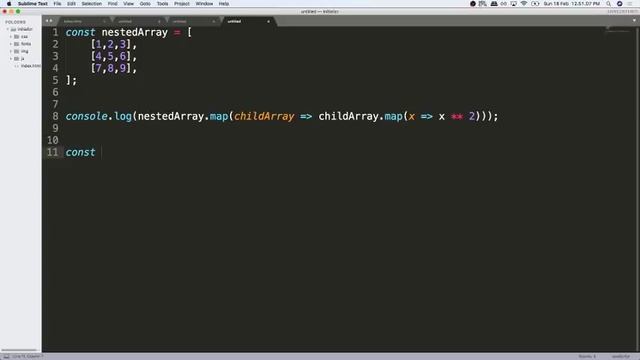
Task: Click the round blue menu bar icon beside Spotlight
Action: click(x=619, y=4)
